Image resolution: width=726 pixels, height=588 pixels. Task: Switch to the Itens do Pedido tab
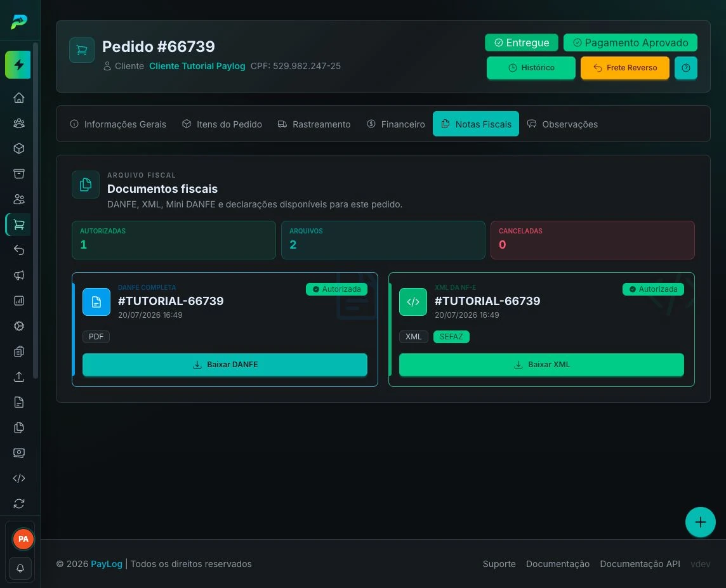[x=222, y=124]
